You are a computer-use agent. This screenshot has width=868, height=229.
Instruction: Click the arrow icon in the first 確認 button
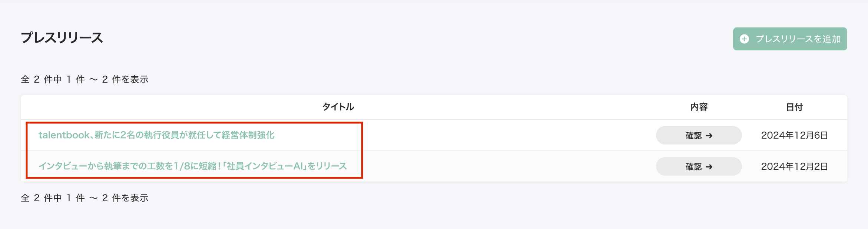click(709, 136)
